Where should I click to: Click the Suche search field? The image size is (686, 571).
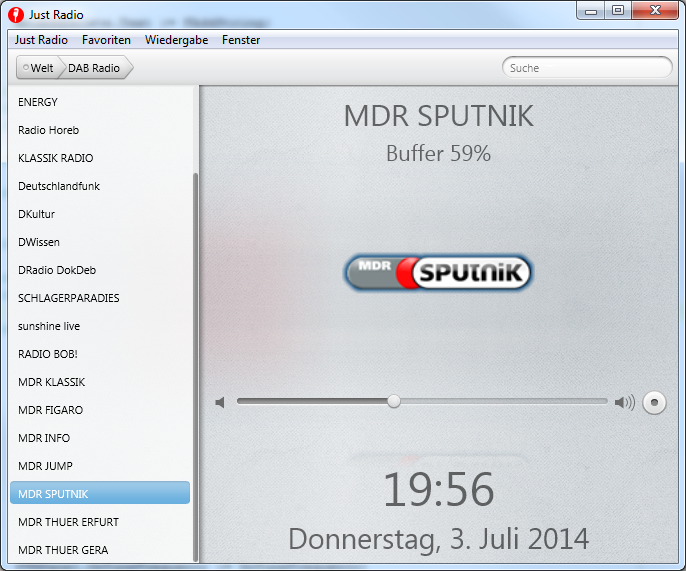pos(587,68)
